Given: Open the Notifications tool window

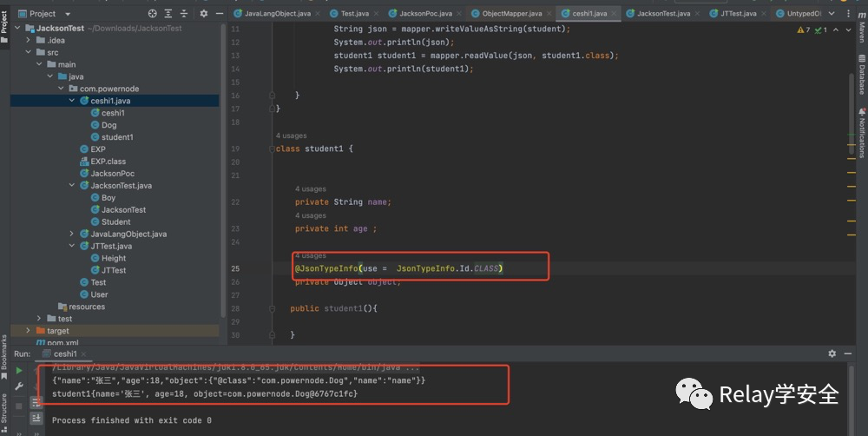Looking at the screenshot, I should 862,133.
